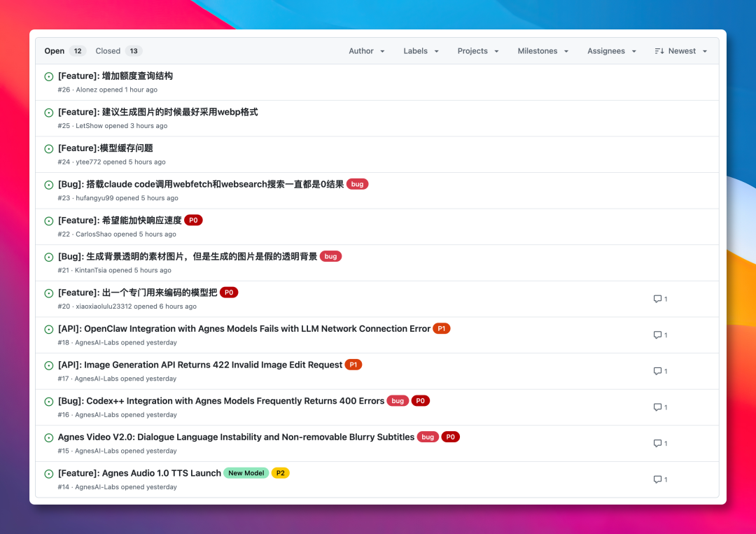The image size is (756, 534).
Task: Open Codex++ Integration 400 Errors issue
Action: (220, 401)
